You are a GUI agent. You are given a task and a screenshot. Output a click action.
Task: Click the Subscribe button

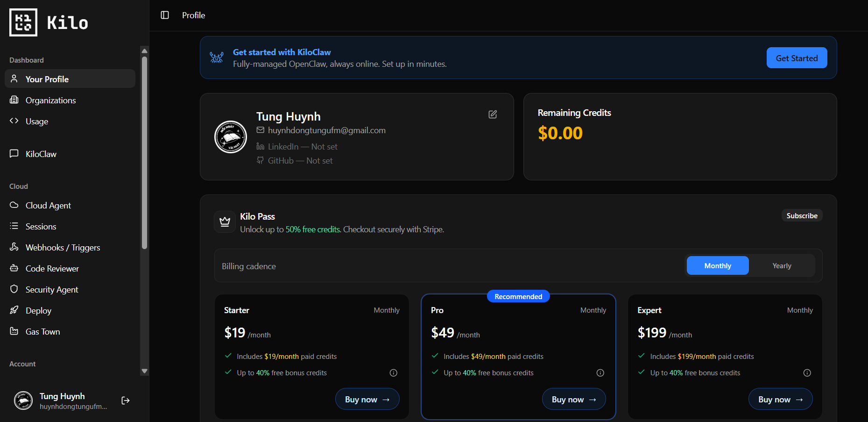click(x=802, y=215)
